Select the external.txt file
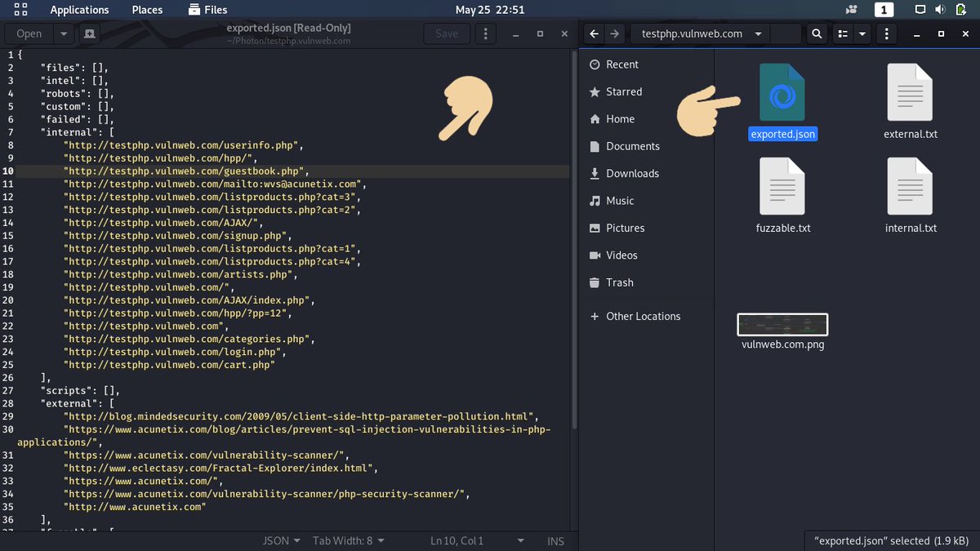980x551 pixels. [x=911, y=102]
